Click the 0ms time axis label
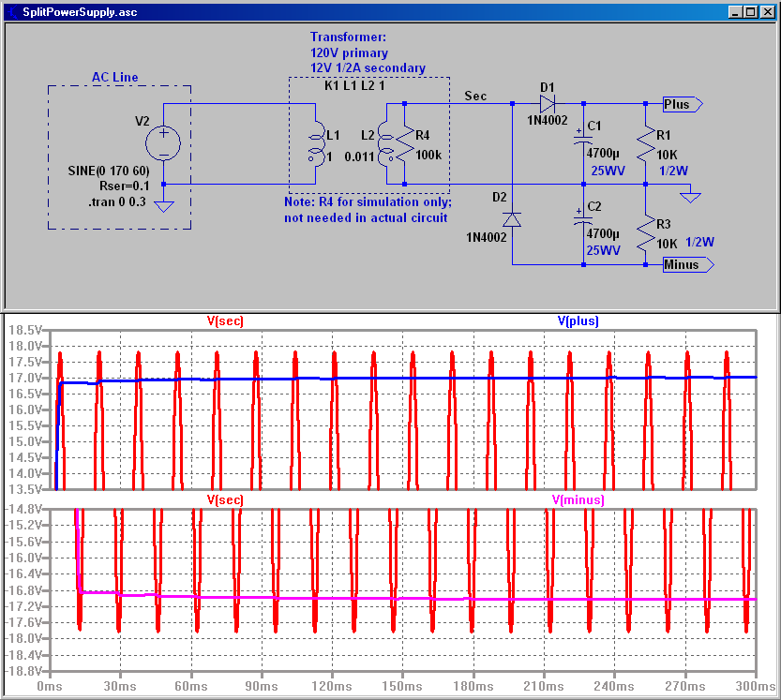781x700 pixels. click(50, 687)
